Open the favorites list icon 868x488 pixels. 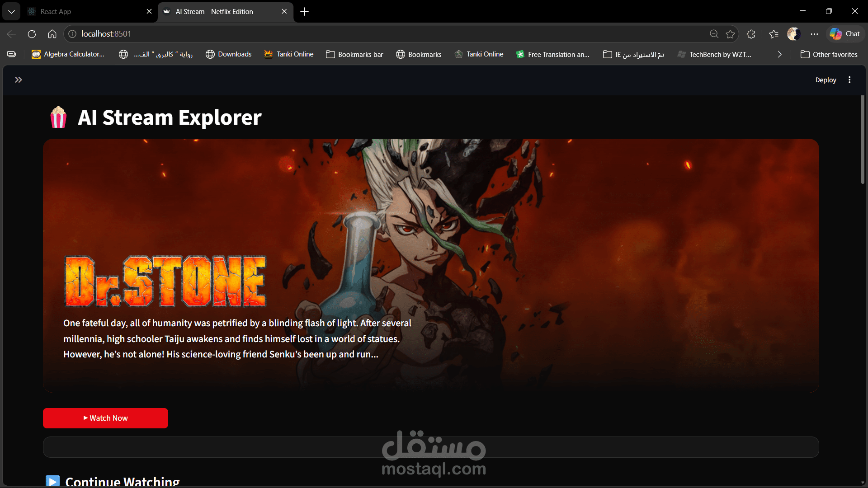(x=774, y=34)
